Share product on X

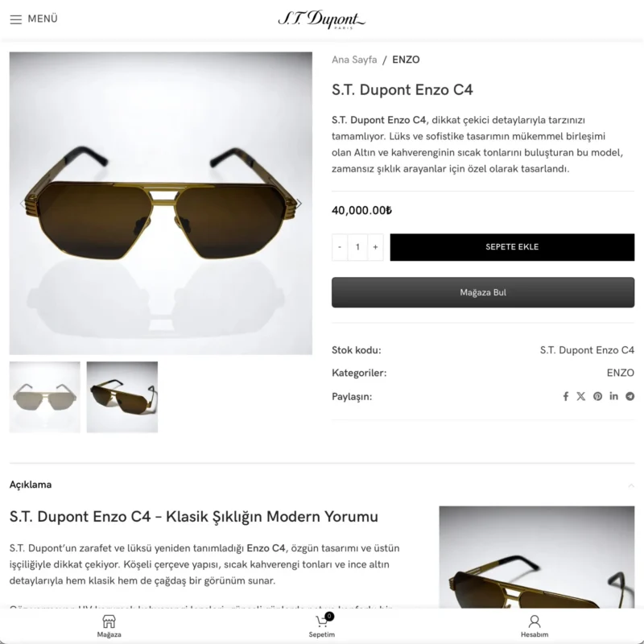(580, 396)
